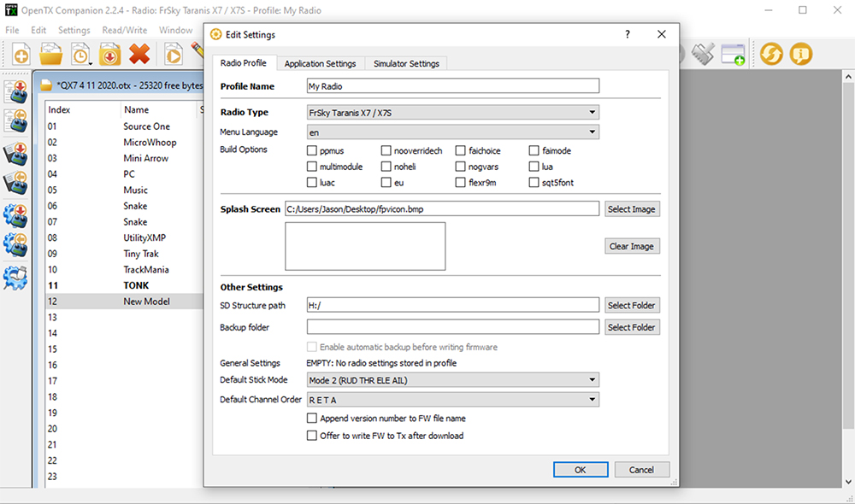Open the Menu Language dropdown

pos(452,132)
